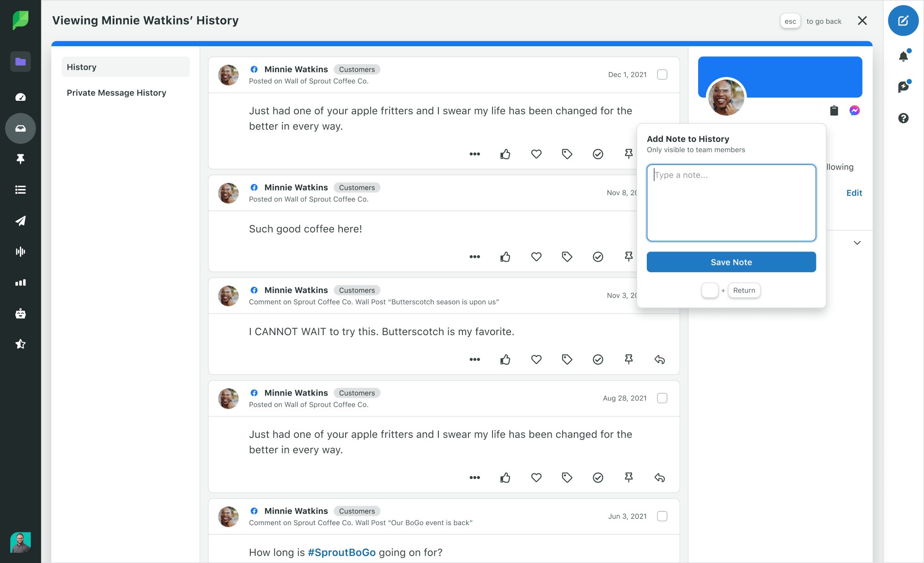The width and height of the screenshot is (924, 563).
Task: Toggle checkbox on Dec 1 2021 post
Action: pyautogui.click(x=662, y=74)
